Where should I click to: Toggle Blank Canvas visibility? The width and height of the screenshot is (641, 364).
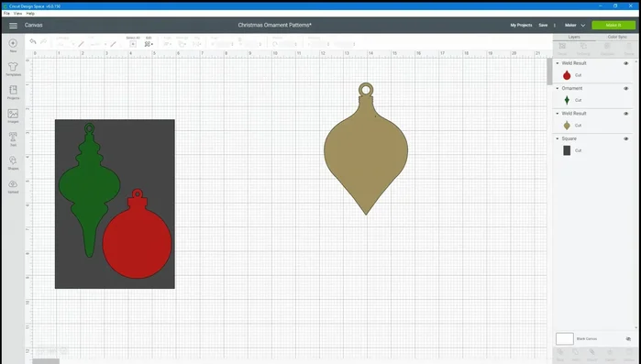[x=628, y=339]
